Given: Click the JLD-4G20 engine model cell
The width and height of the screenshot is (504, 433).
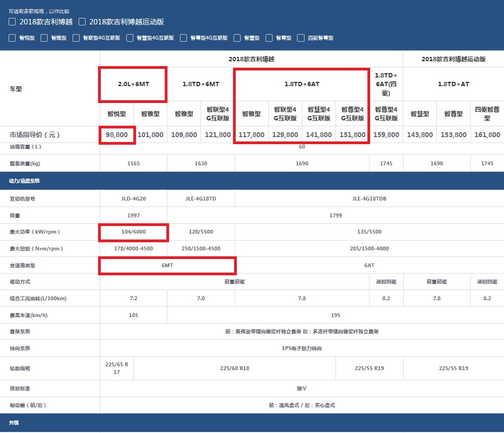Looking at the screenshot, I should (x=133, y=199).
